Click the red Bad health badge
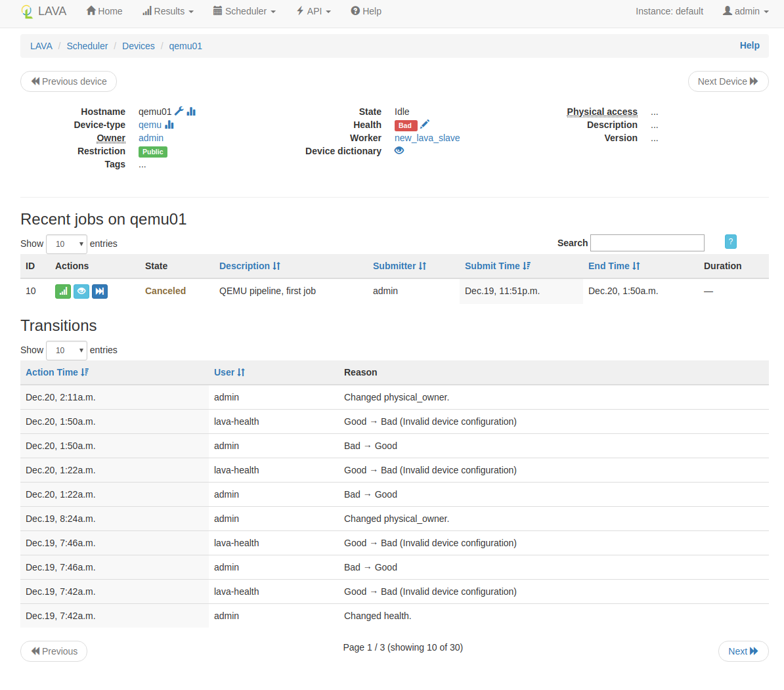The width and height of the screenshot is (784, 690). [x=405, y=125]
